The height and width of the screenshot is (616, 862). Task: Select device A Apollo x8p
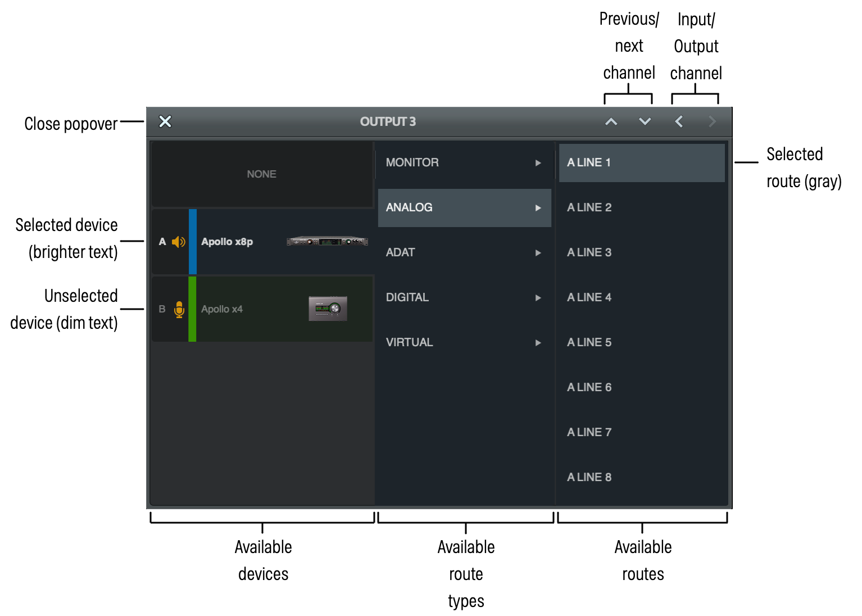point(253,242)
